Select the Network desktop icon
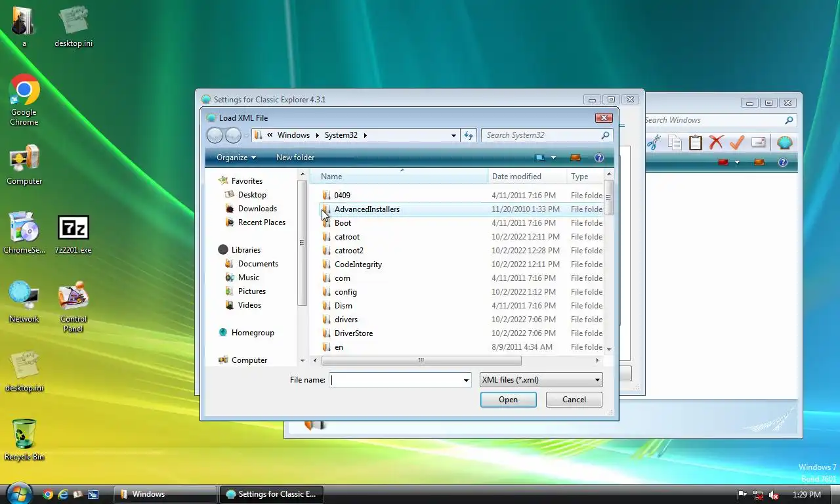 coord(24,302)
